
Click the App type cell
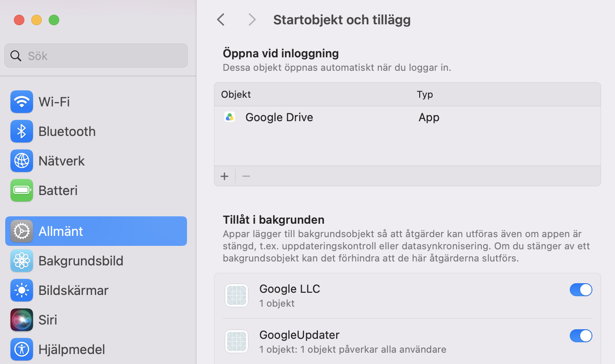[x=429, y=118]
